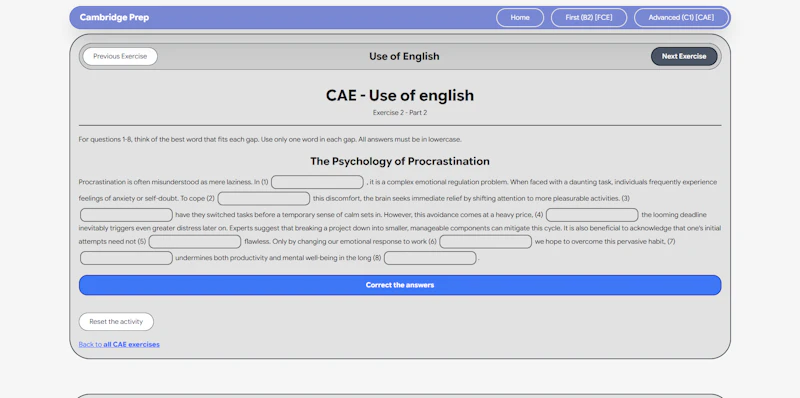
Task: Click the 'Exercise 2 - Part 2' subtitle
Action: coord(400,113)
